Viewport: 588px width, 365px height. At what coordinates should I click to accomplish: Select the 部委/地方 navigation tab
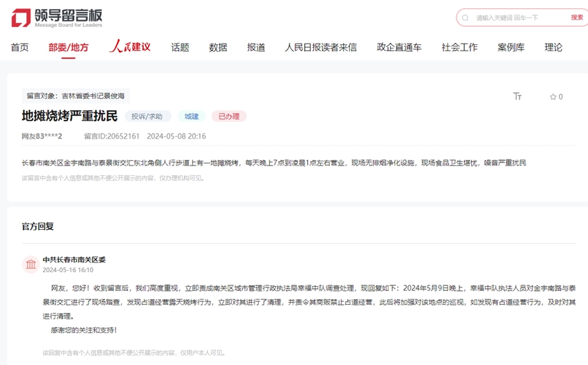tap(68, 47)
